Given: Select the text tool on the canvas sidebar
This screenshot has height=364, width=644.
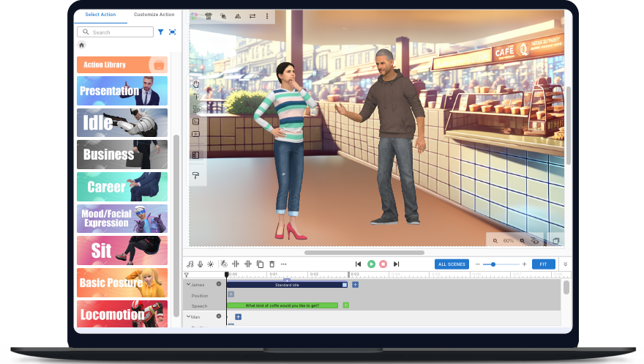Looking at the screenshot, I should pos(196,97).
